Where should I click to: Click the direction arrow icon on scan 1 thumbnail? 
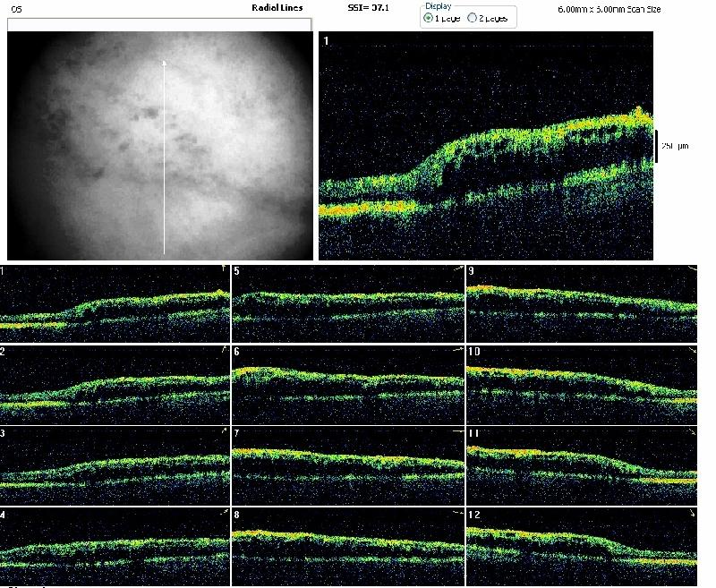[224, 268]
